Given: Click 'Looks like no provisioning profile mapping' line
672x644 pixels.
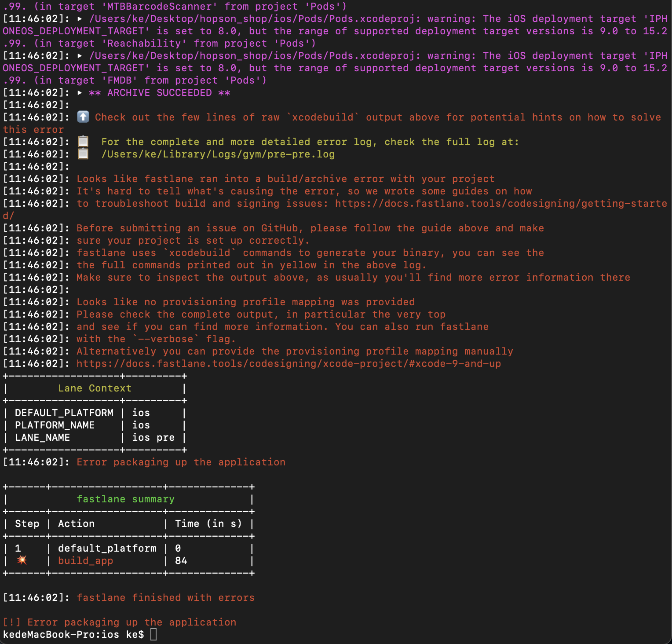Looking at the screenshot, I should tap(246, 302).
